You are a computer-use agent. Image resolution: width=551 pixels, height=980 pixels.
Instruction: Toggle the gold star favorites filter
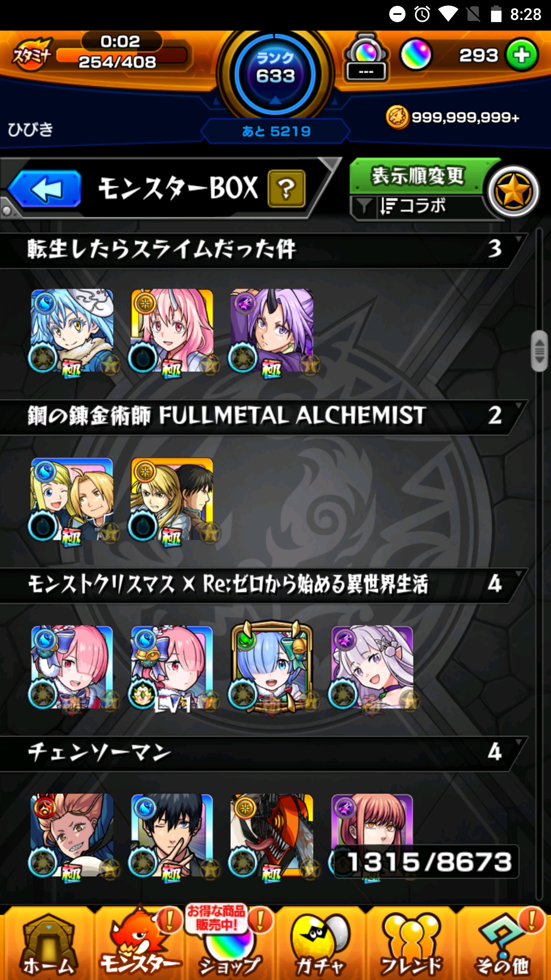(x=514, y=191)
